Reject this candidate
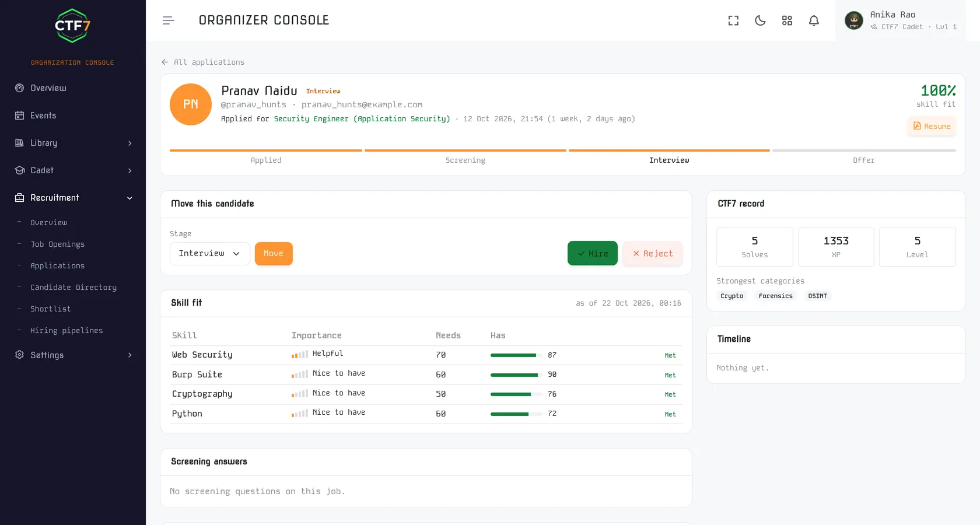The height and width of the screenshot is (525, 980). (652, 253)
